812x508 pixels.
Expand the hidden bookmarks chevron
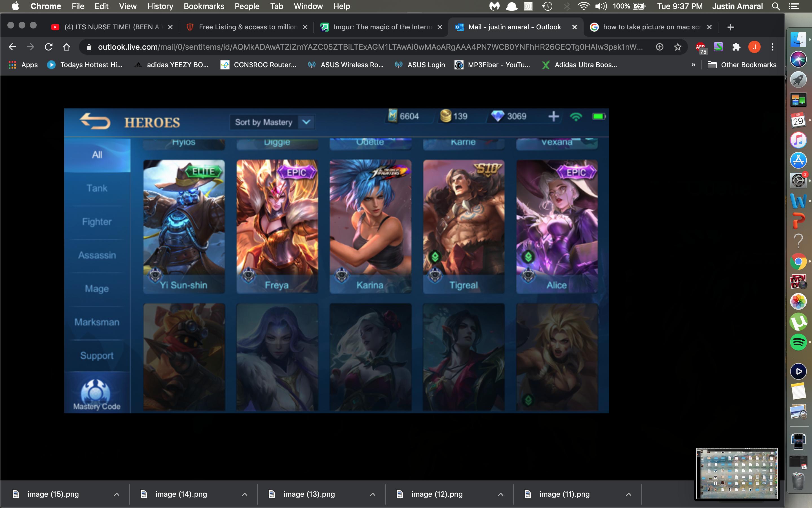pos(693,65)
